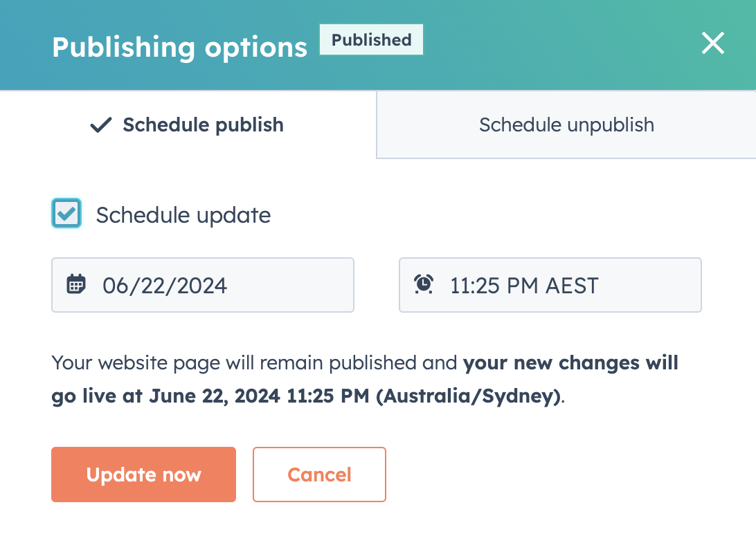756x534 pixels.
Task: Open the 11:25 PM AEST time picker
Action: coord(550,284)
